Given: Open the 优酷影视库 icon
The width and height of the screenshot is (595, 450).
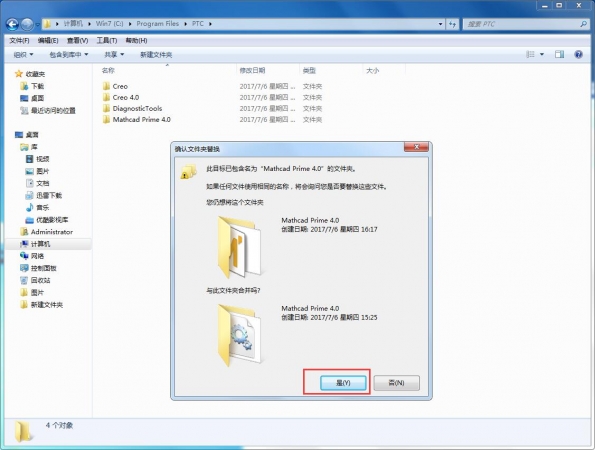Looking at the screenshot, I should point(30,220).
